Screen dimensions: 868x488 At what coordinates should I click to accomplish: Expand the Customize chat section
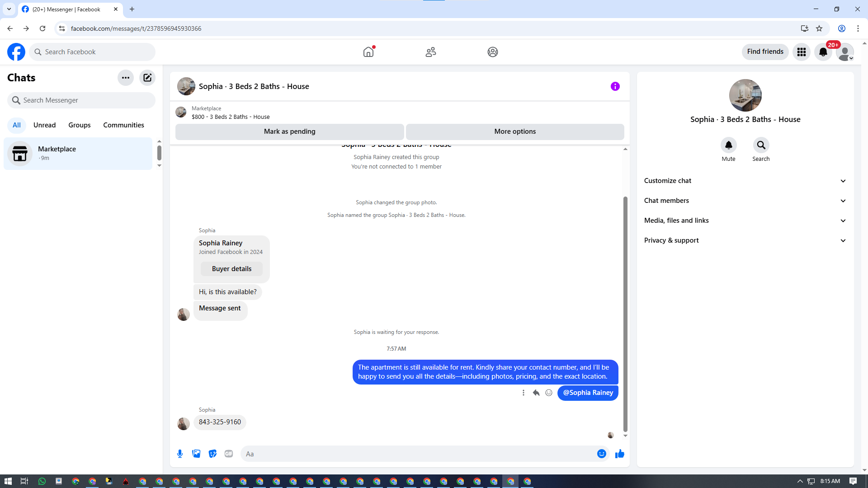(745, 181)
